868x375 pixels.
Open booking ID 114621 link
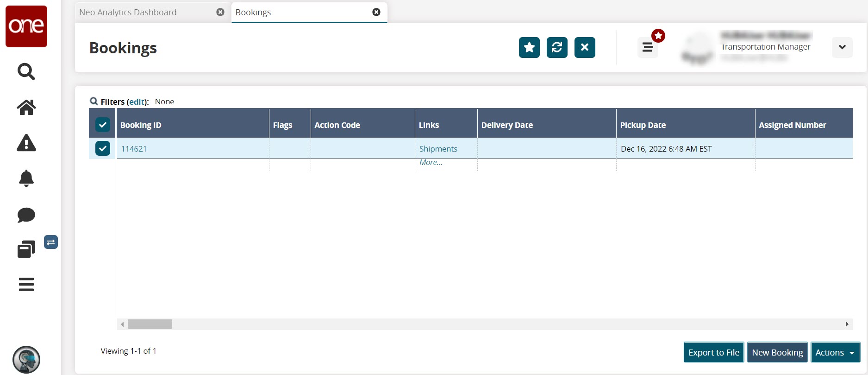tap(134, 149)
